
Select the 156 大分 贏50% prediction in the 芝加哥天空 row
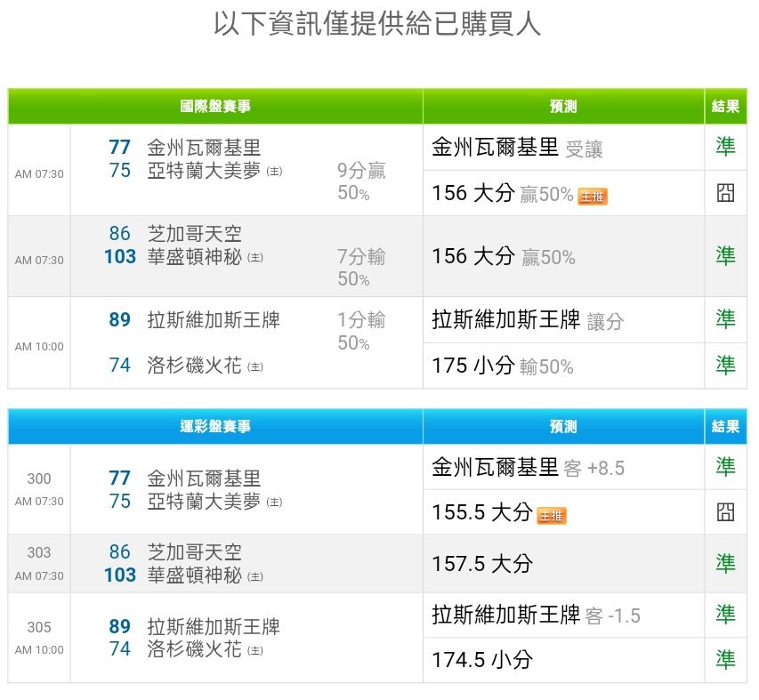pos(504,256)
